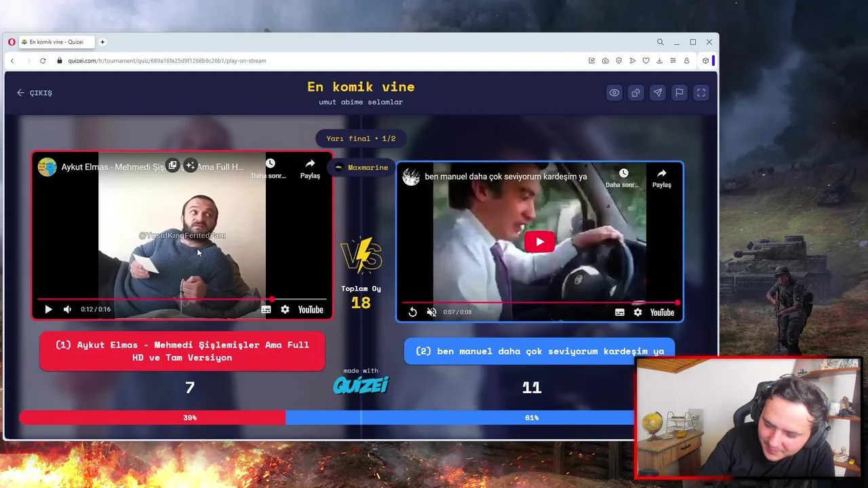Click the Aykut Elmas video title text

pos(152,167)
